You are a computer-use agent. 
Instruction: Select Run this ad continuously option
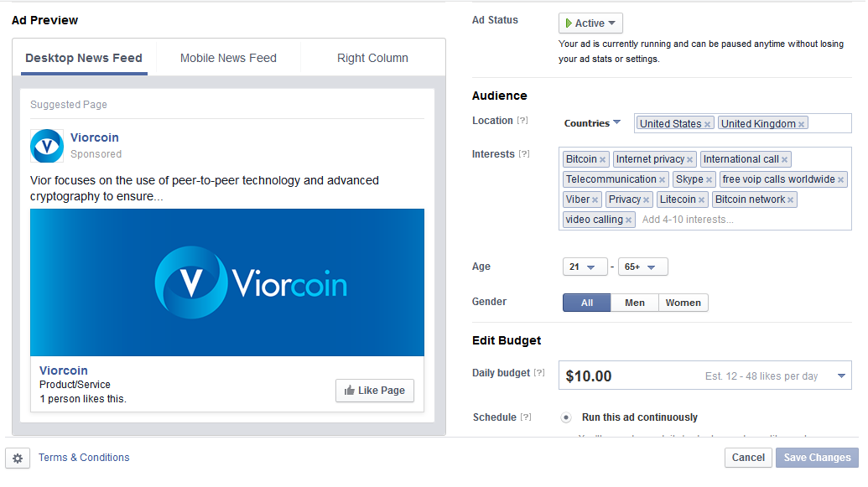566,417
